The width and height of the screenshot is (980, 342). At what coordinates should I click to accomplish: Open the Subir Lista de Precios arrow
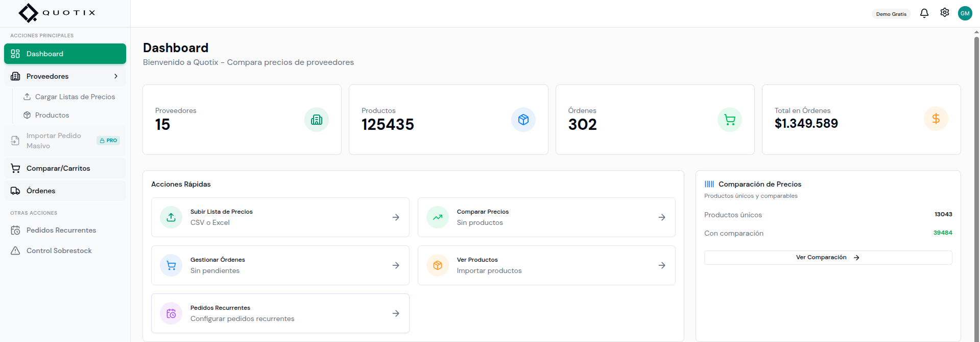click(x=396, y=217)
